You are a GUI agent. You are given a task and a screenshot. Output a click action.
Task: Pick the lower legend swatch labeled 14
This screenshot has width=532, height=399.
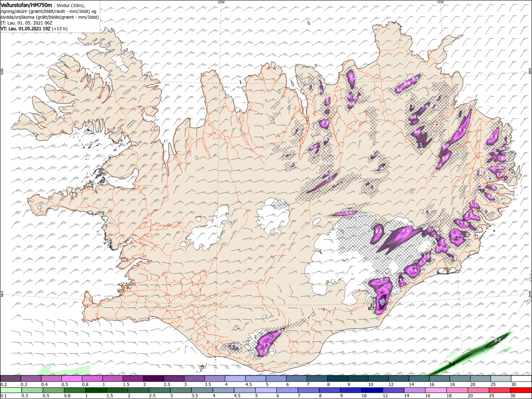tap(415, 390)
